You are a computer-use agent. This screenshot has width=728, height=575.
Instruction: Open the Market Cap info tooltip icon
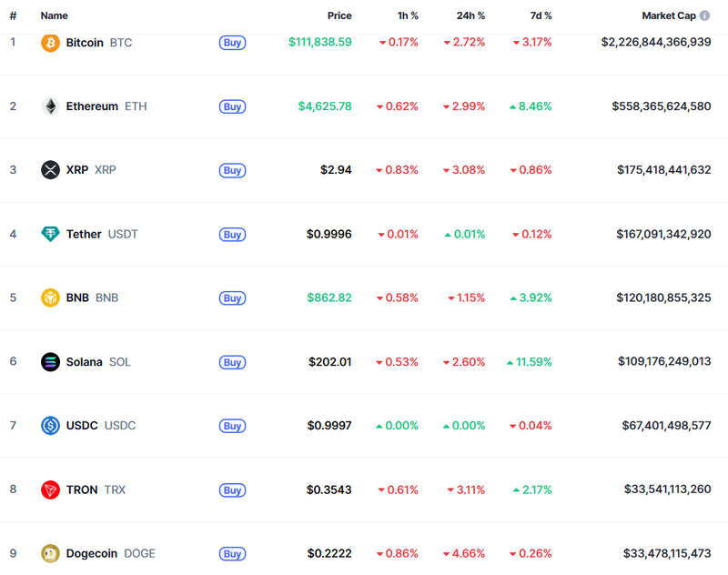pos(705,16)
